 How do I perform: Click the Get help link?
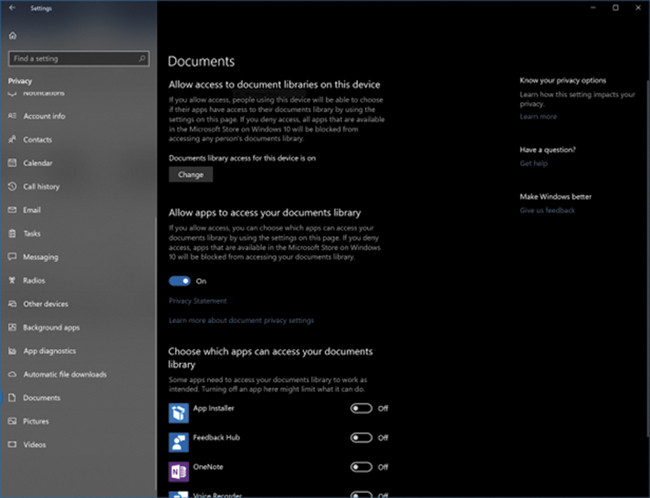pos(533,163)
